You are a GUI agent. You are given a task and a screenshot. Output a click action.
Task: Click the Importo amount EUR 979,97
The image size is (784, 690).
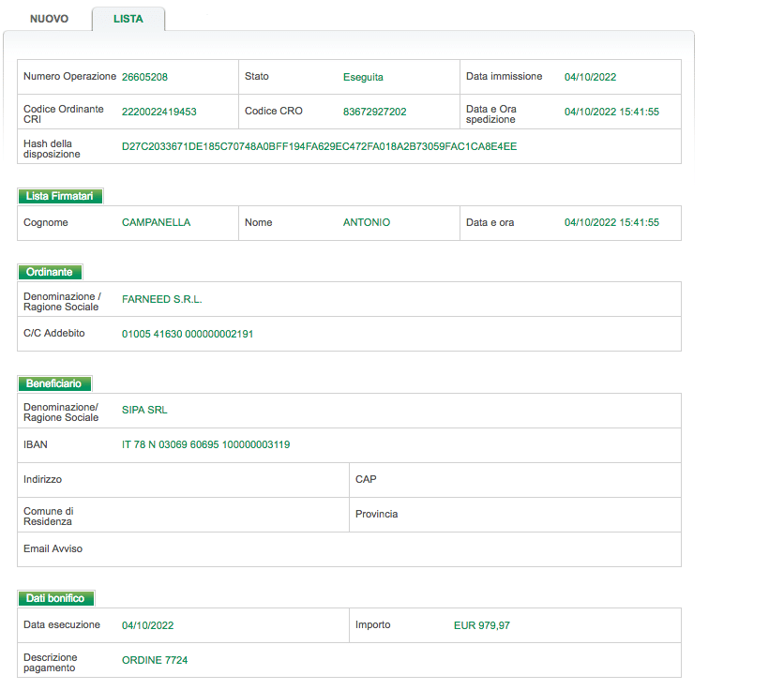(x=481, y=625)
